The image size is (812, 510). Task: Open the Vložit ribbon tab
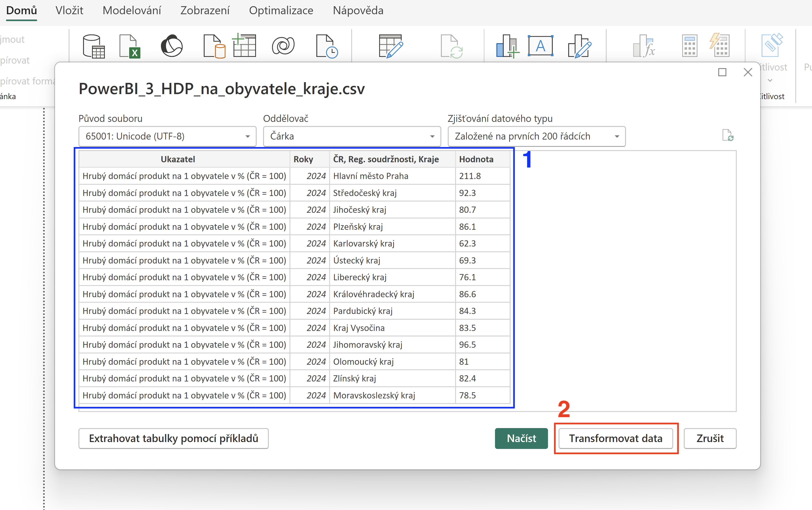click(x=70, y=11)
